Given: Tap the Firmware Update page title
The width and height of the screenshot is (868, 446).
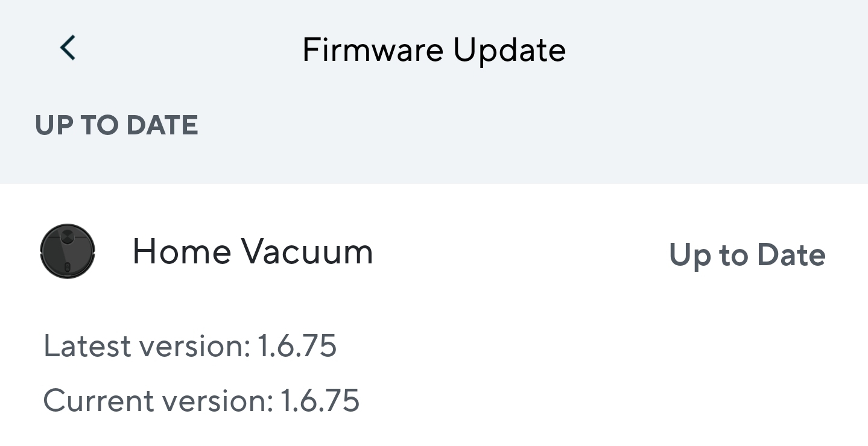Looking at the screenshot, I should (x=434, y=49).
